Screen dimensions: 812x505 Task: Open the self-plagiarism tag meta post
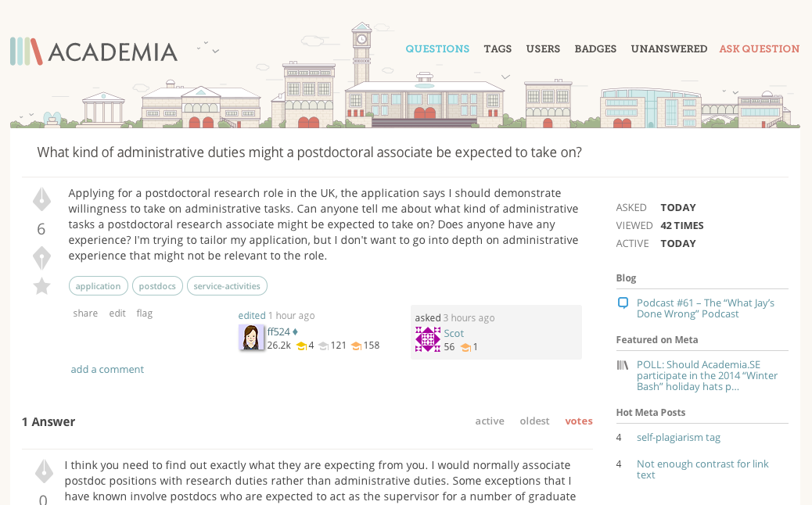click(x=678, y=438)
